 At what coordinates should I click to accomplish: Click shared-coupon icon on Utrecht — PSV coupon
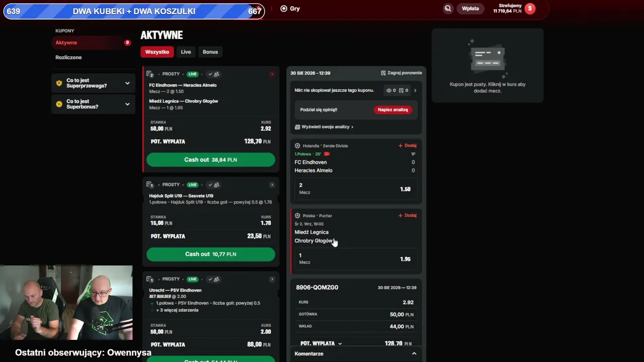213,279
